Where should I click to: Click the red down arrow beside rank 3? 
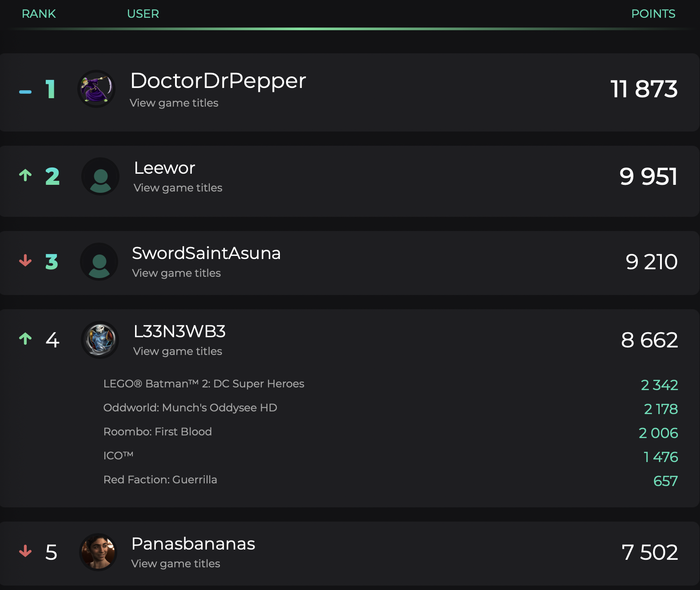tap(25, 260)
